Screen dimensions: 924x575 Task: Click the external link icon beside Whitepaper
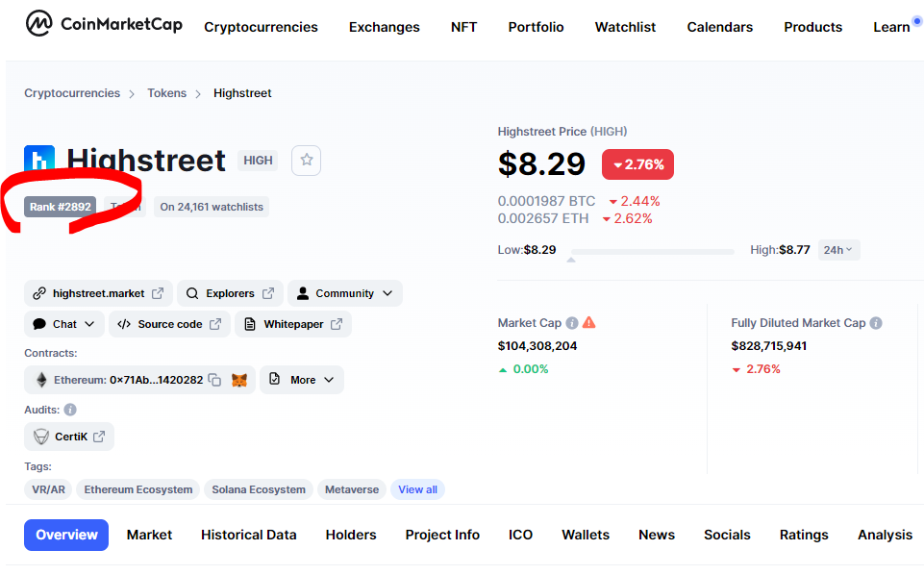click(x=337, y=324)
